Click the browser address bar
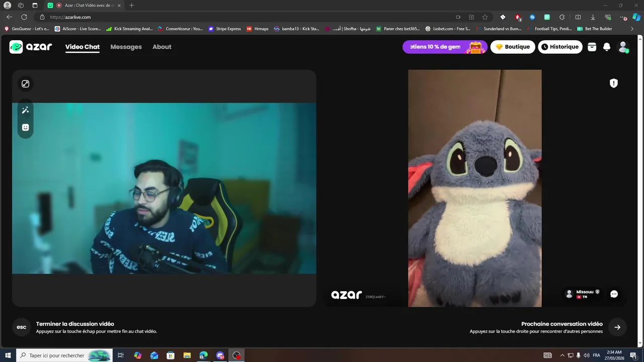Screen dimensions: 644x362 [247, 17]
